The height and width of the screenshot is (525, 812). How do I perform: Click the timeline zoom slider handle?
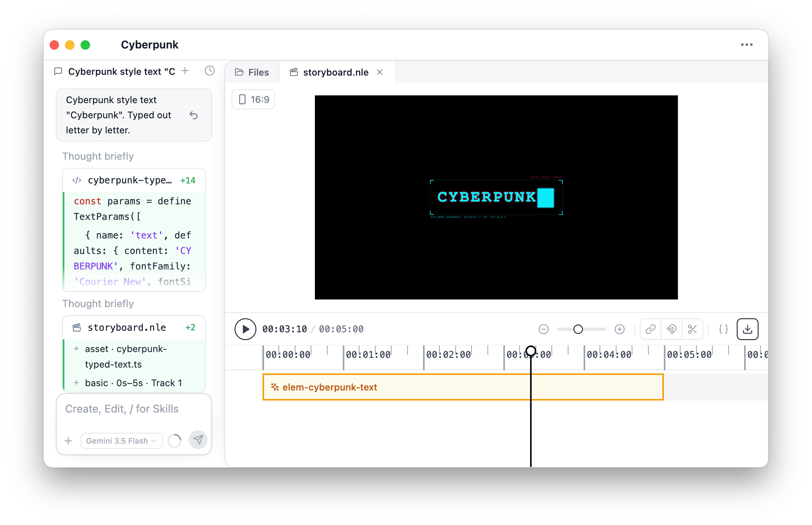click(x=578, y=329)
